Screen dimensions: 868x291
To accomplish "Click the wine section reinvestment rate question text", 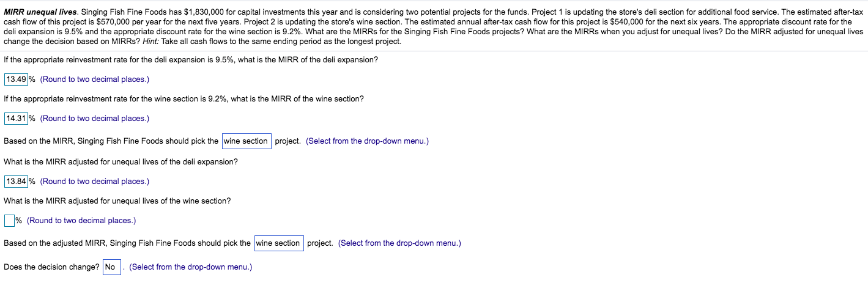I will (184, 99).
